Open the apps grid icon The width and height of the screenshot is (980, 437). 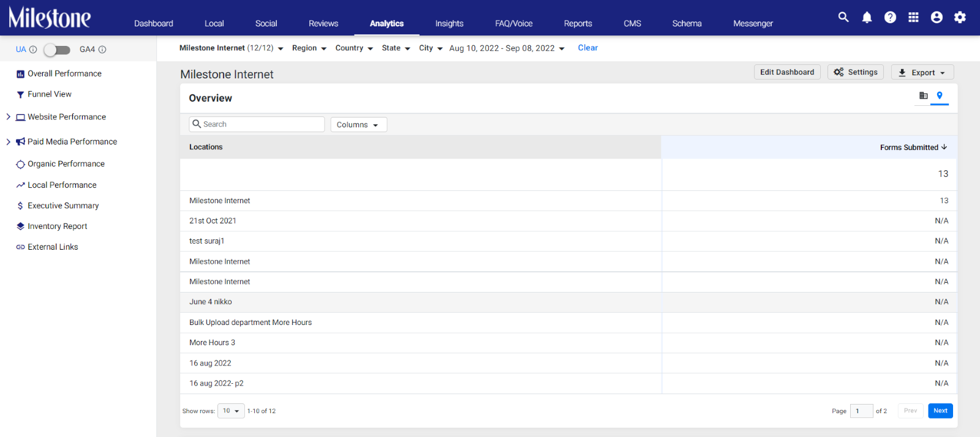913,17
